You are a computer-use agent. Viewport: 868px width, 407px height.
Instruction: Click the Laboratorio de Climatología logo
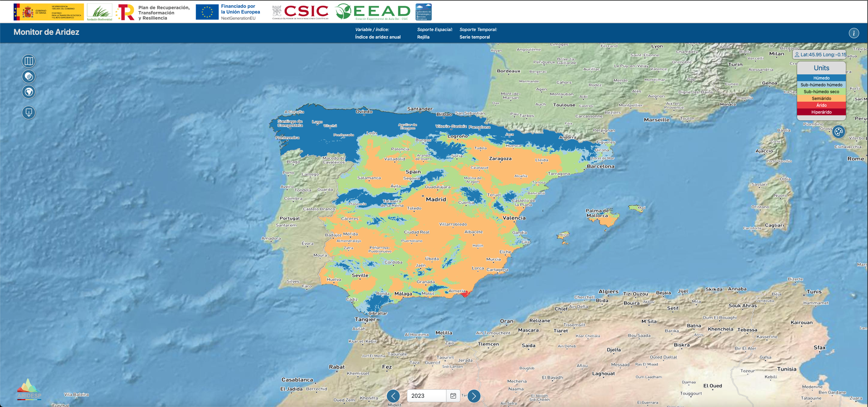click(424, 12)
